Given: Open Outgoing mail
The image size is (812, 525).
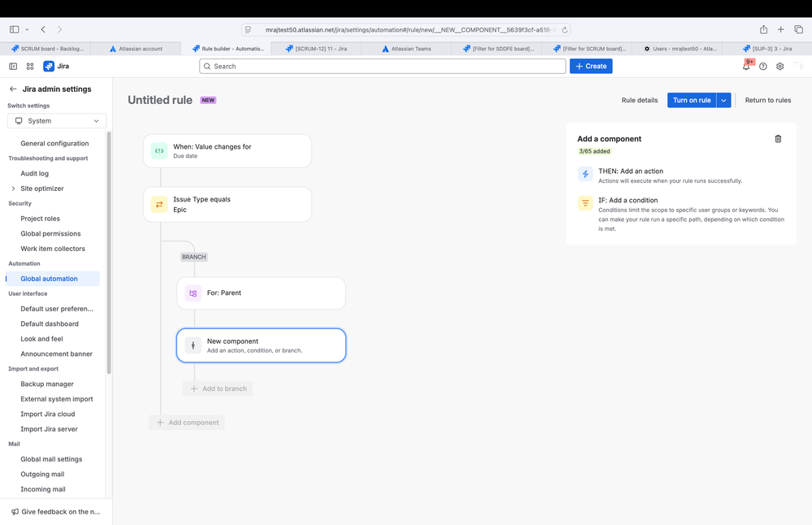Looking at the screenshot, I should point(42,474).
